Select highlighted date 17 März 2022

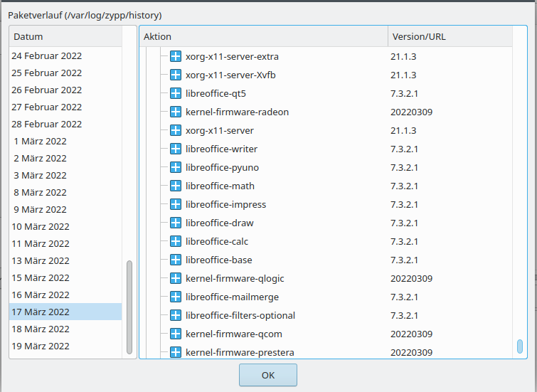(65, 312)
